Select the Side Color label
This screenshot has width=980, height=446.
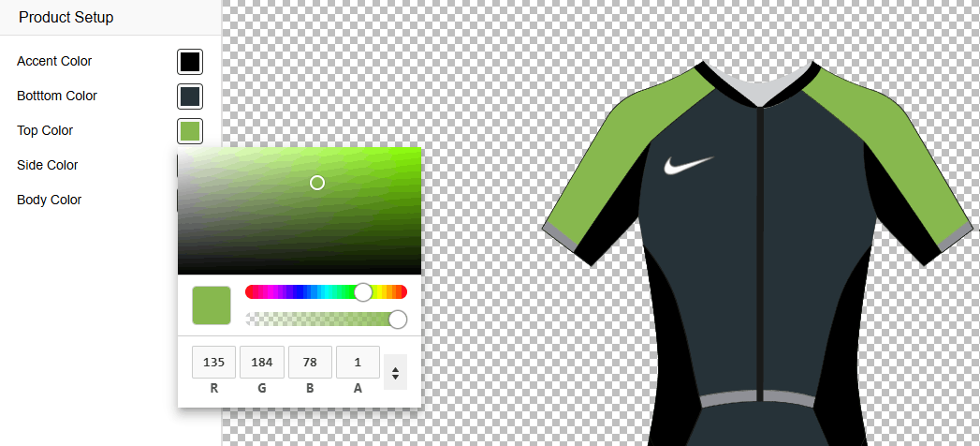48,166
